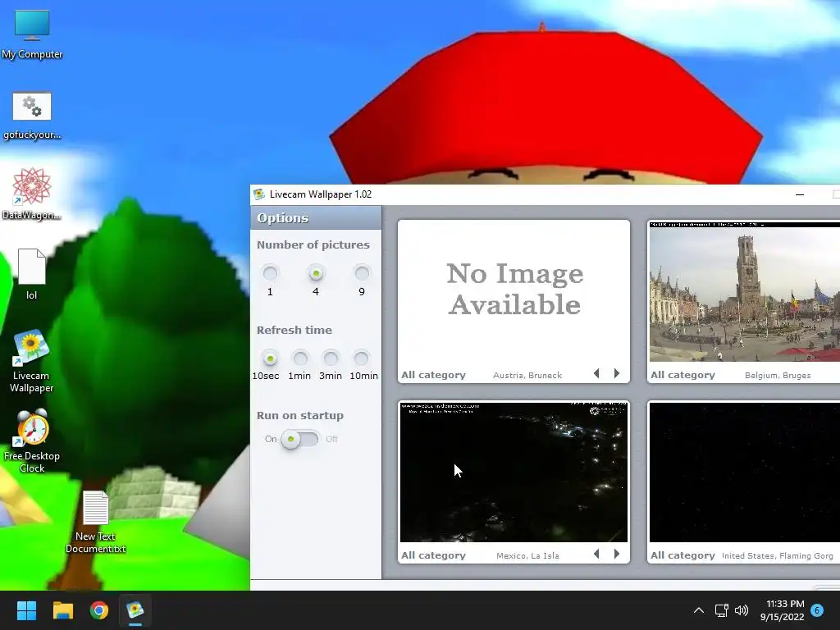Viewport: 840px width, 630px height.
Task: Open the Livecam Wallpaper desktop shortcut
Action: click(32, 361)
